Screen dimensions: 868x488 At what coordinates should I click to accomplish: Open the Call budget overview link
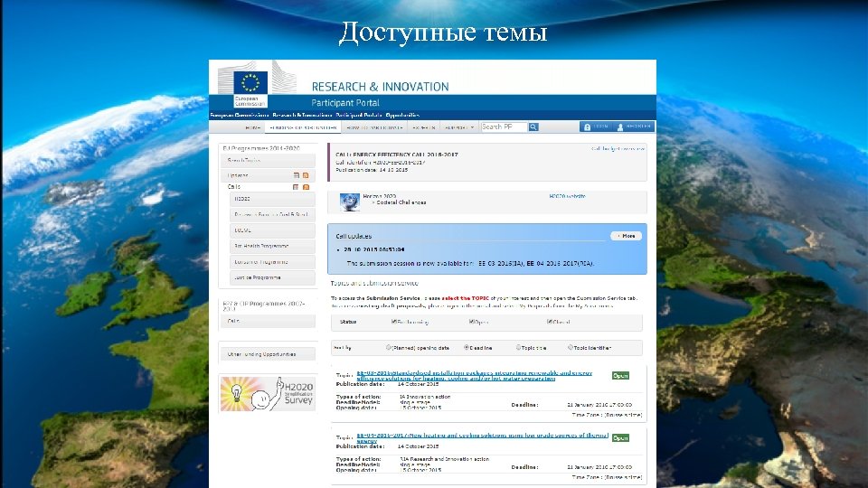[x=618, y=148]
